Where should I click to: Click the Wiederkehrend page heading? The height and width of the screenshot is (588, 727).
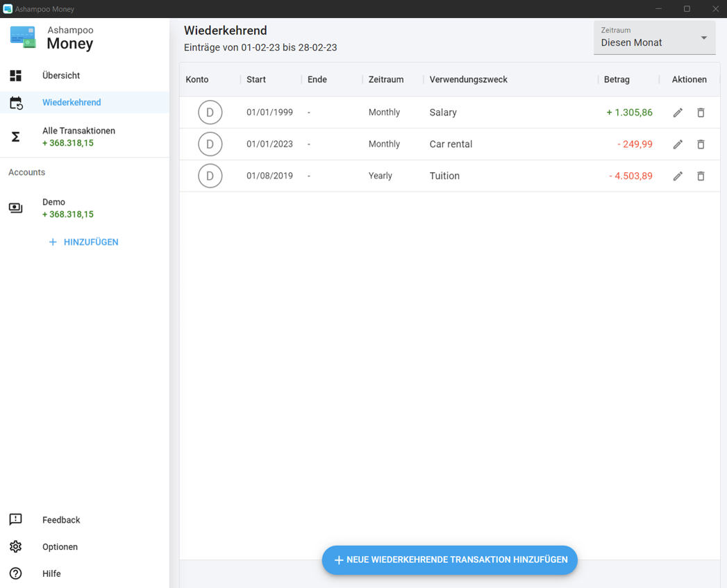coord(226,31)
